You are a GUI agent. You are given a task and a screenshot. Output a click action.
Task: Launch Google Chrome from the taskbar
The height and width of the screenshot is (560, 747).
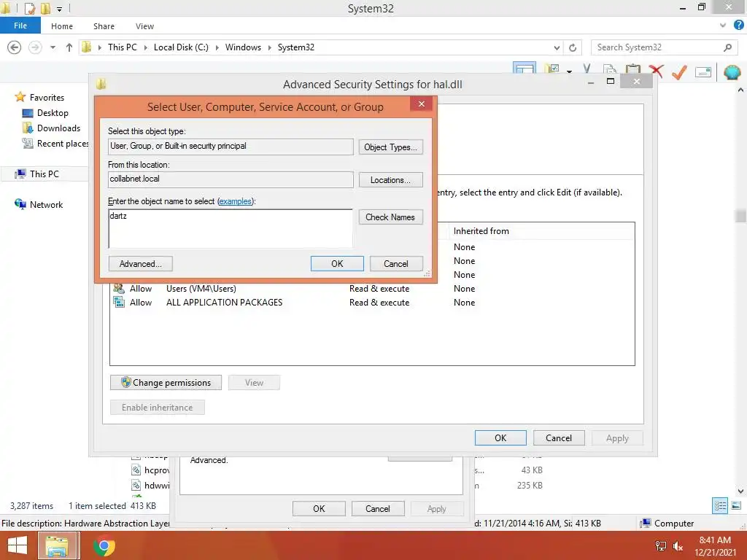click(x=104, y=545)
